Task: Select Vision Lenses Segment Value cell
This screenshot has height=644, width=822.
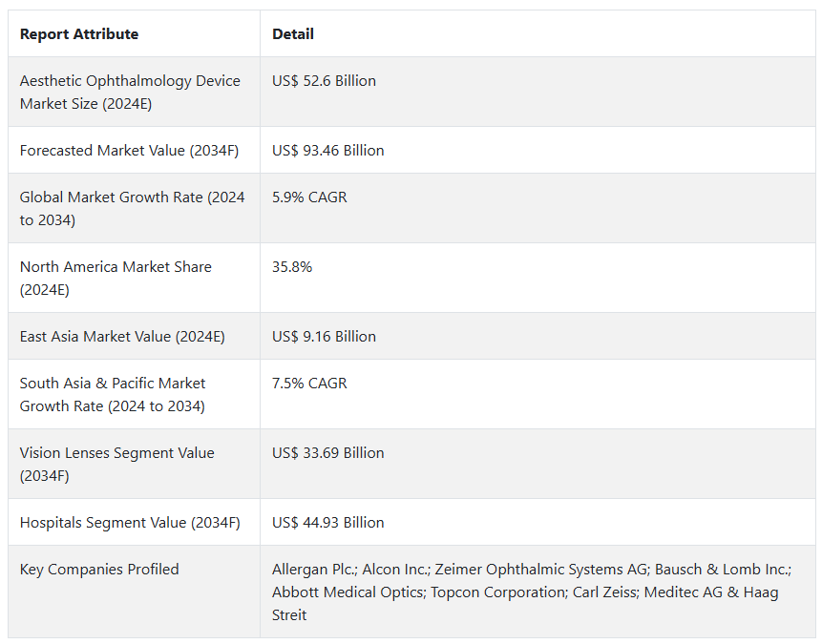Action: (116, 465)
